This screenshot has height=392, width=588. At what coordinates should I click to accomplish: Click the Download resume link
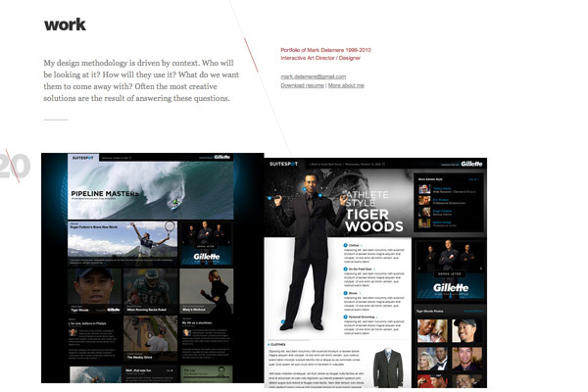302,85
